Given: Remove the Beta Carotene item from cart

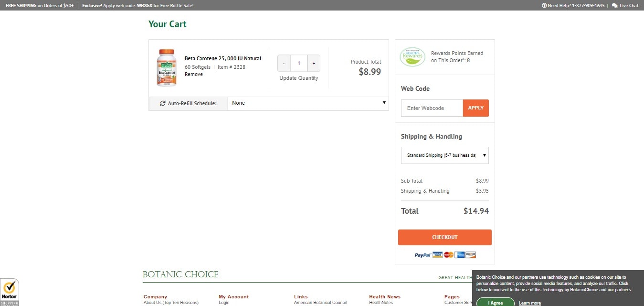Looking at the screenshot, I should pos(194,74).
